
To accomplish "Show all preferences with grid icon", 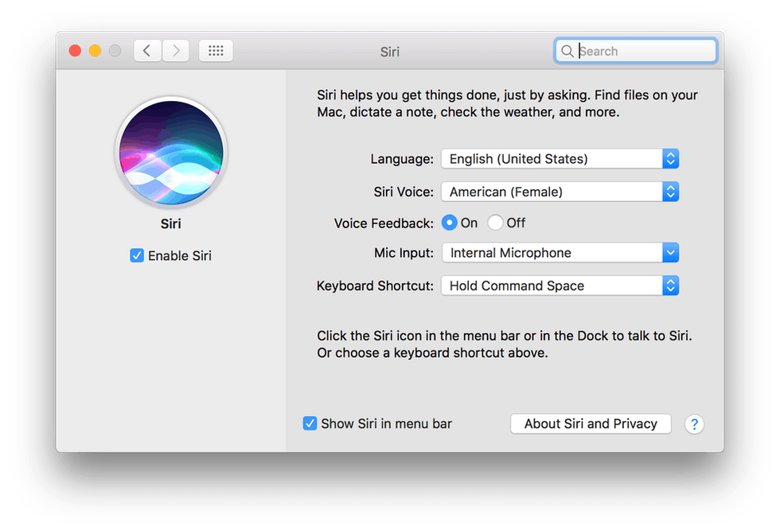I will click(x=216, y=51).
